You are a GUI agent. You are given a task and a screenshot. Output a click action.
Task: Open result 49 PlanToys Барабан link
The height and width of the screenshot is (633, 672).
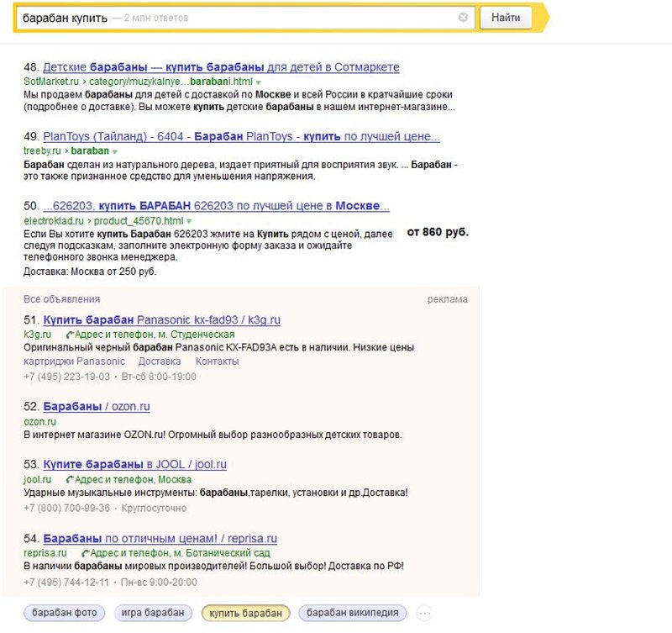click(x=241, y=136)
